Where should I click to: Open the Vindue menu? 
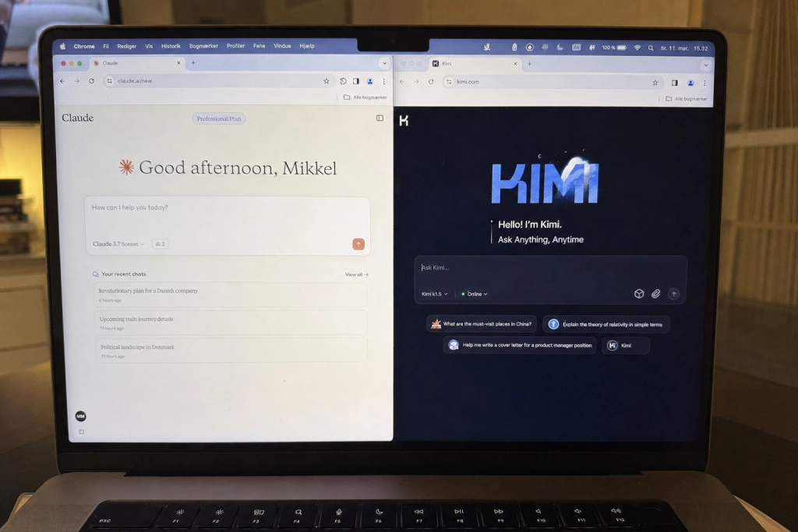pos(282,46)
